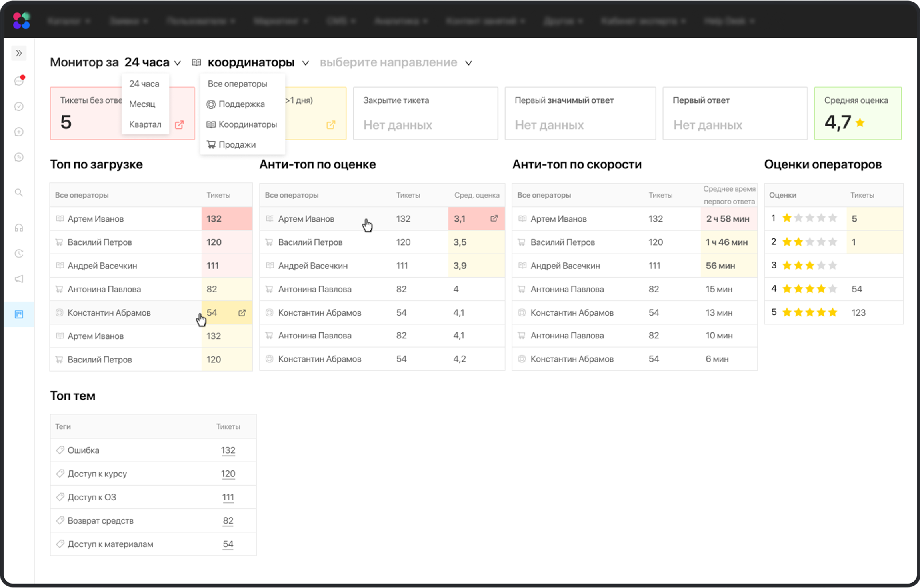This screenshot has height=588, width=920.
Task: Open chat icon with red notification dot
Action: [19, 80]
